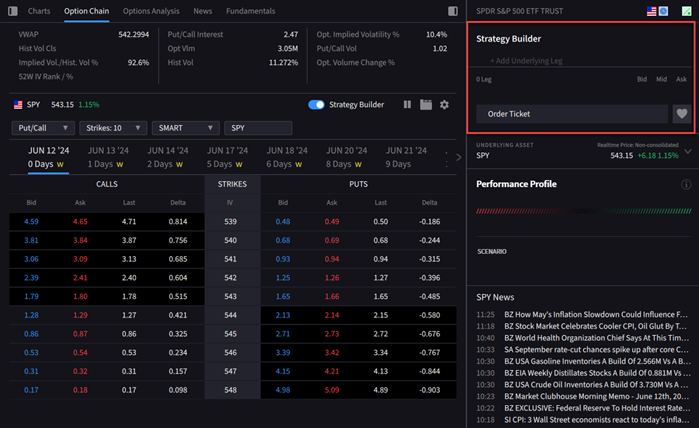Viewport: 699px width, 428px height.
Task: Click the calls Delta column header
Action: pos(178,202)
